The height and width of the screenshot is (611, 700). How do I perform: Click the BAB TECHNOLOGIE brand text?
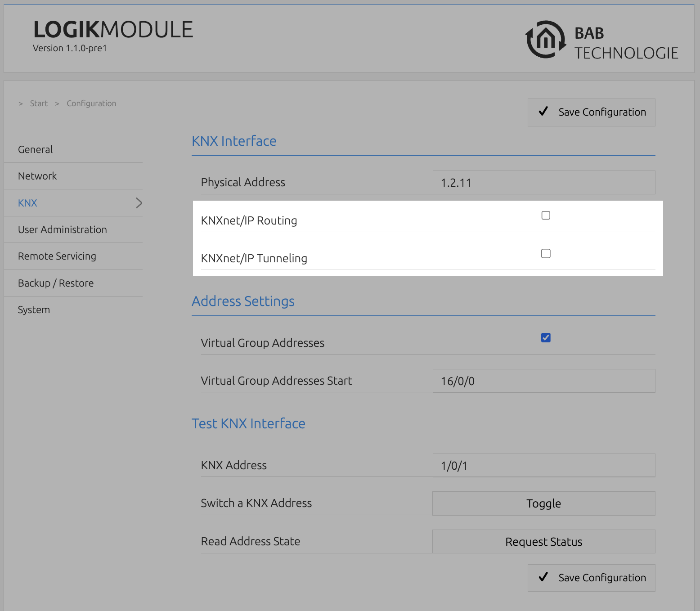click(x=626, y=43)
